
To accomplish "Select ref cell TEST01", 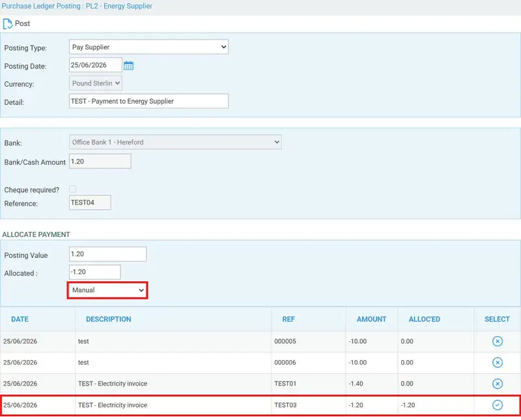I will coord(285,384).
